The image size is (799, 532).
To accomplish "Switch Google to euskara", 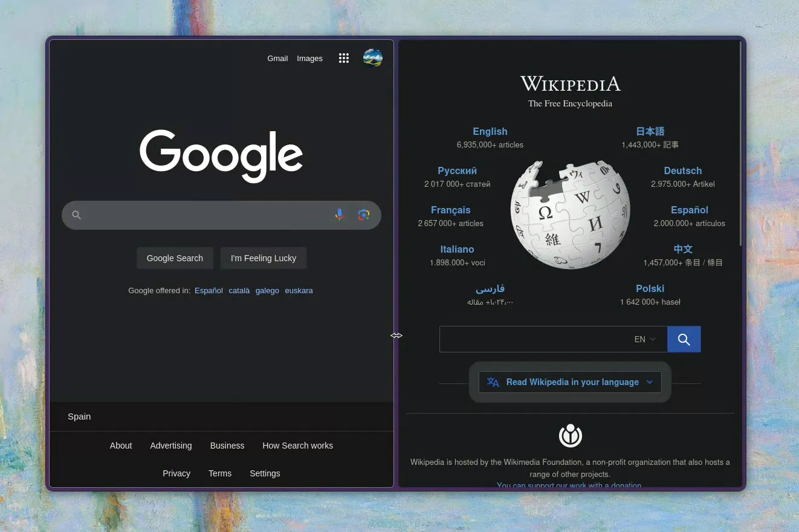I will [299, 291].
